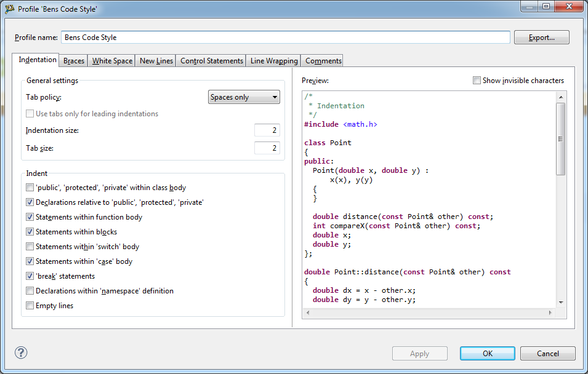
Task: Click 'int compareX' line in preview
Action: point(397,226)
